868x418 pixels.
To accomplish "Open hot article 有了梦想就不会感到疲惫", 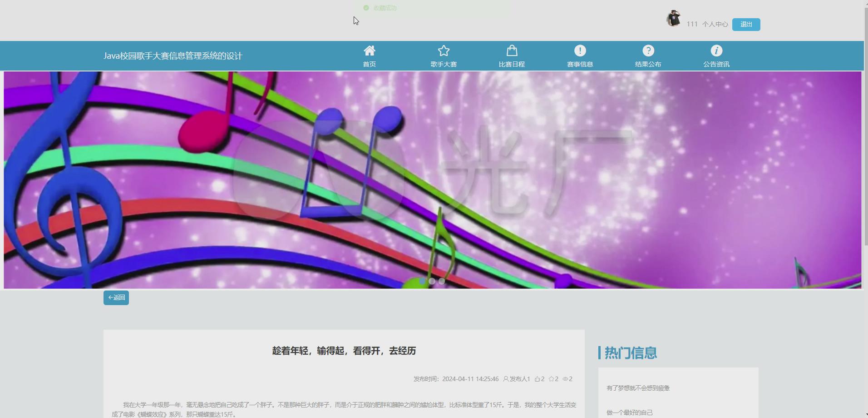I will click(x=638, y=388).
